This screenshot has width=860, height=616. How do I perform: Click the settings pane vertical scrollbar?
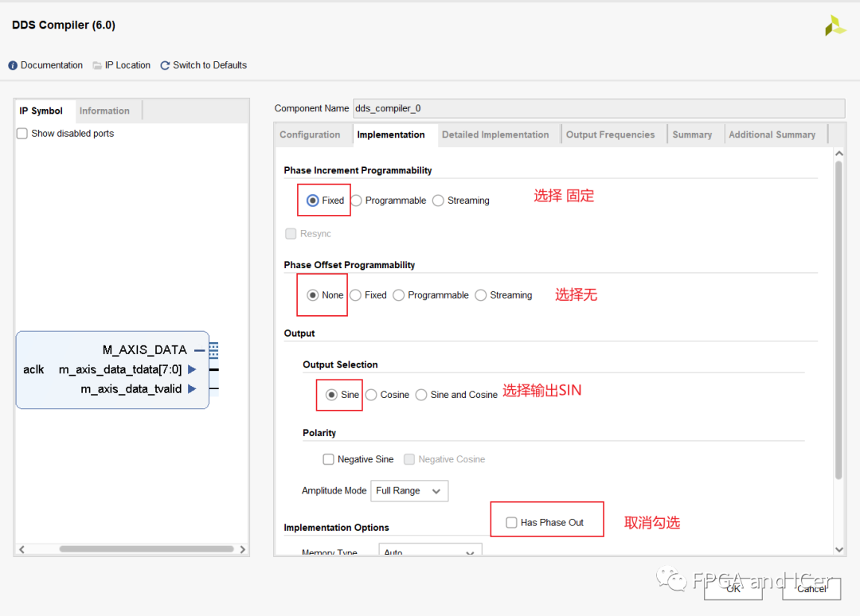[838, 321]
